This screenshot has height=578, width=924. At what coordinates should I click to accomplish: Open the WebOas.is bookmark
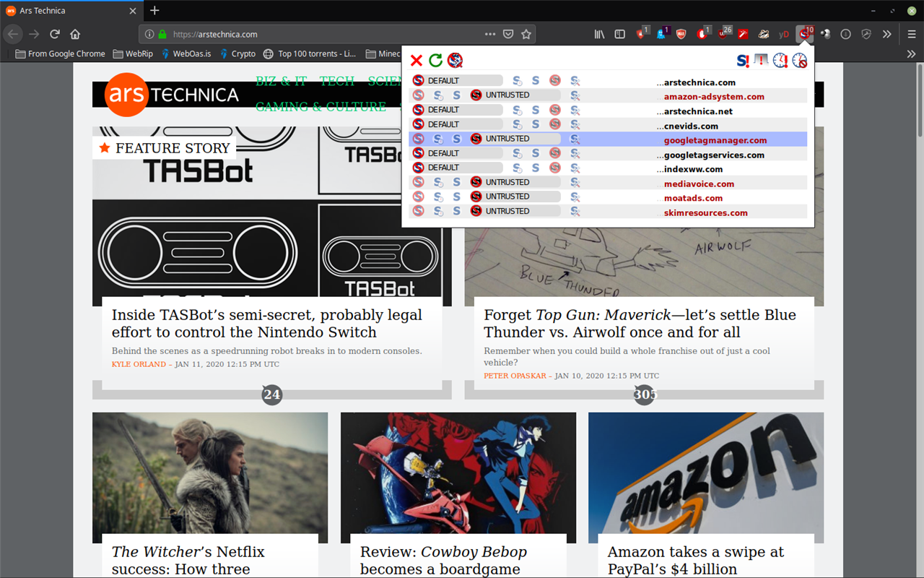[x=186, y=53]
